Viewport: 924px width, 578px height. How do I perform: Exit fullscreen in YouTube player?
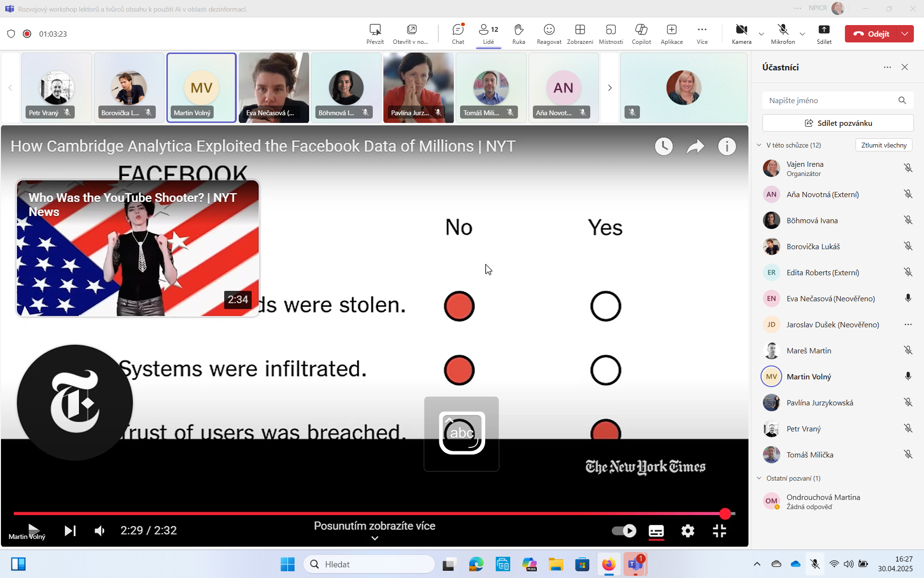click(719, 531)
